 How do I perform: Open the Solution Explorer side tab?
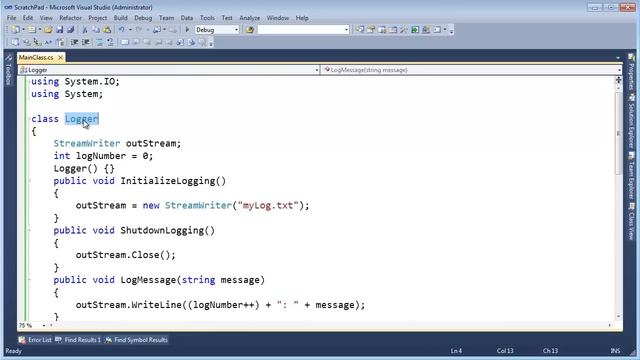631,121
